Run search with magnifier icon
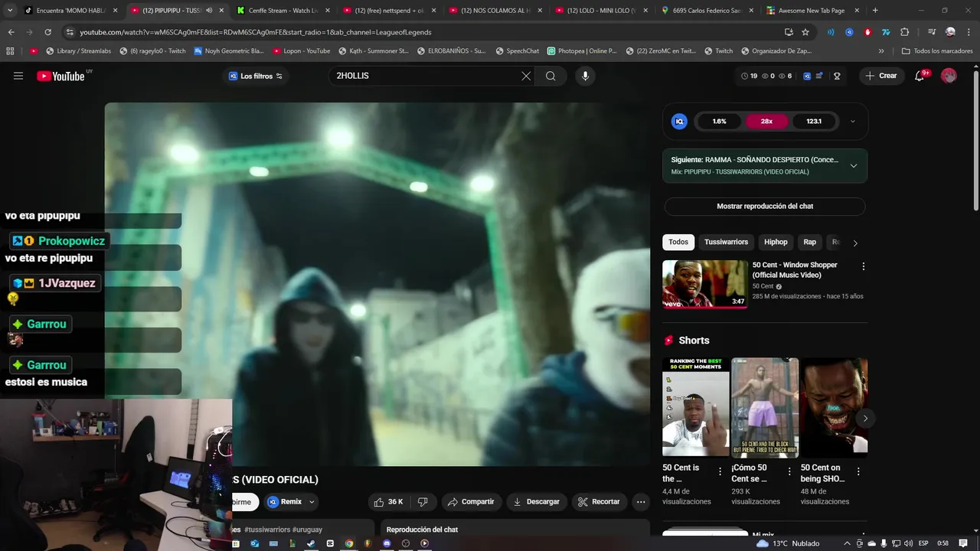The image size is (980, 551). tap(550, 76)
